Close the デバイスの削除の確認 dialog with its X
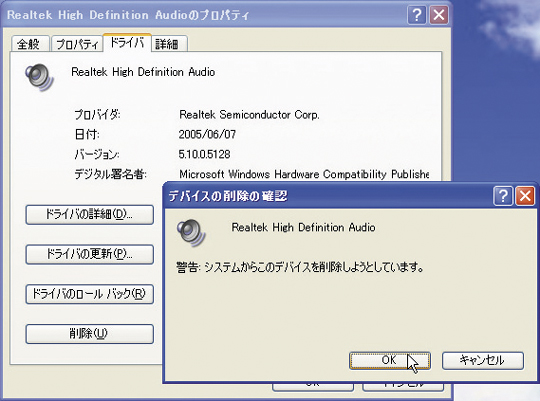This screenshot has width=540, height=401. click(x=525, y=196)
